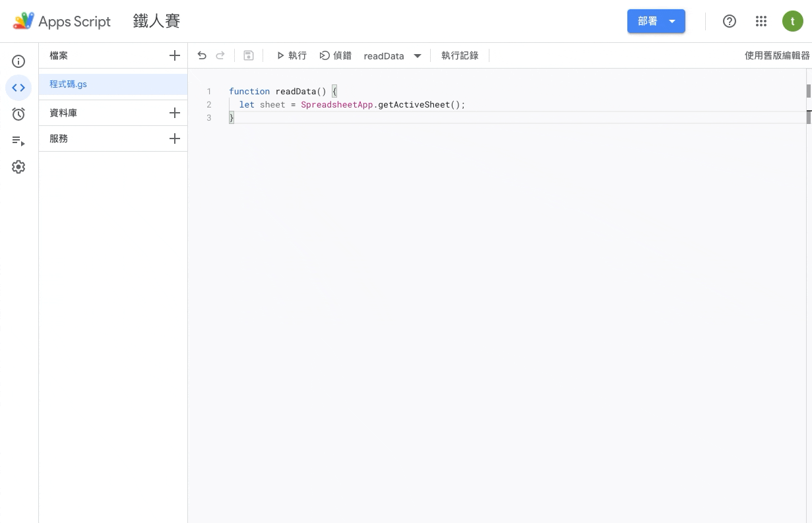Click the undo arrow in toolbar
812x523 pixels.
tap(202, 56)
